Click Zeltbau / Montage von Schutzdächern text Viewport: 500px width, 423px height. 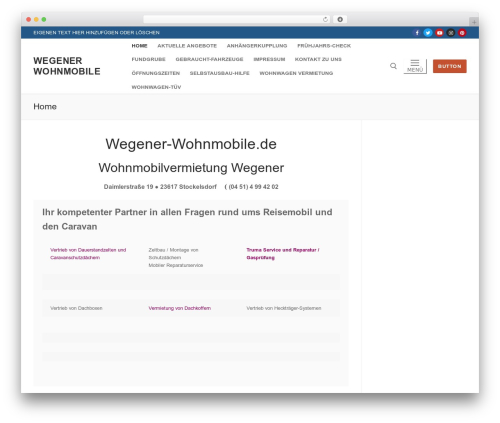pos(173,254)
